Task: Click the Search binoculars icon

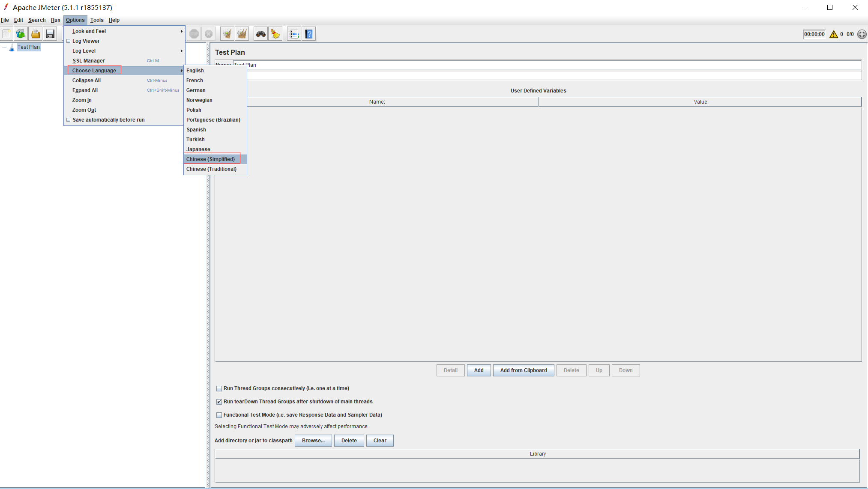Action: (260, 34)
